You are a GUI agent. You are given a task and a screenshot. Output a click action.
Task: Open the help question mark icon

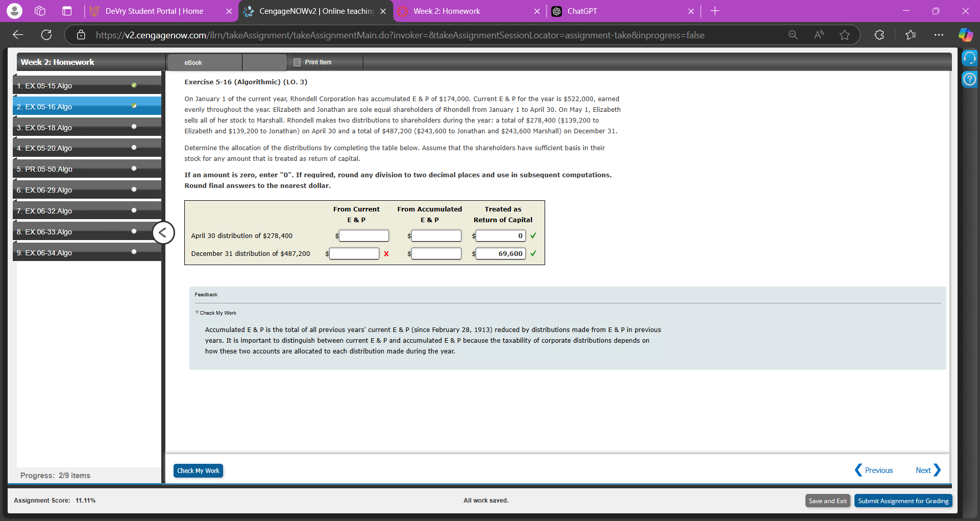(969, 79)
